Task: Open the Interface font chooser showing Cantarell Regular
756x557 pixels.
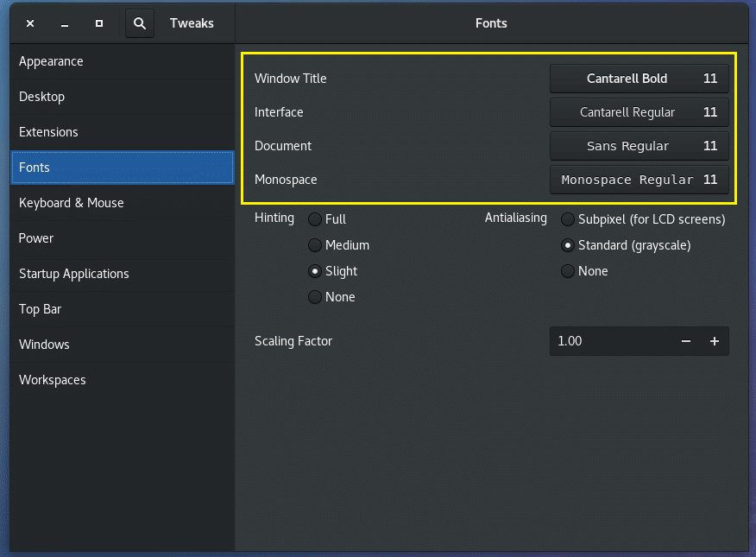Action: pyautogui.click(x=639, y=112)
